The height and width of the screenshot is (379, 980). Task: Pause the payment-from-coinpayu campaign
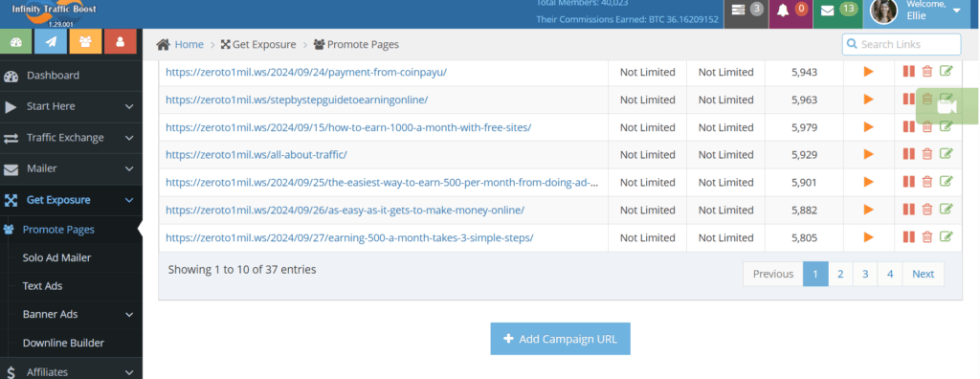[x=909, y=71]
